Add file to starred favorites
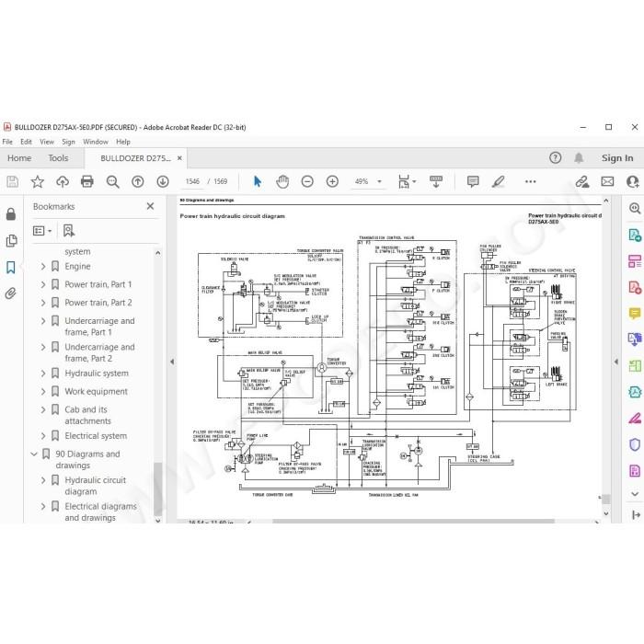 [x=38, y=181]
